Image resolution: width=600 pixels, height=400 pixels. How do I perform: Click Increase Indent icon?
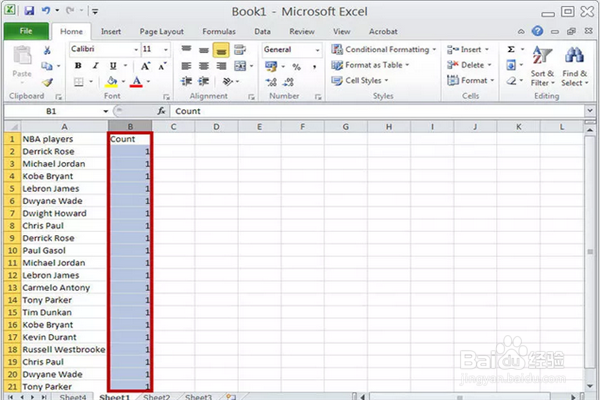[x=204, y=81]
